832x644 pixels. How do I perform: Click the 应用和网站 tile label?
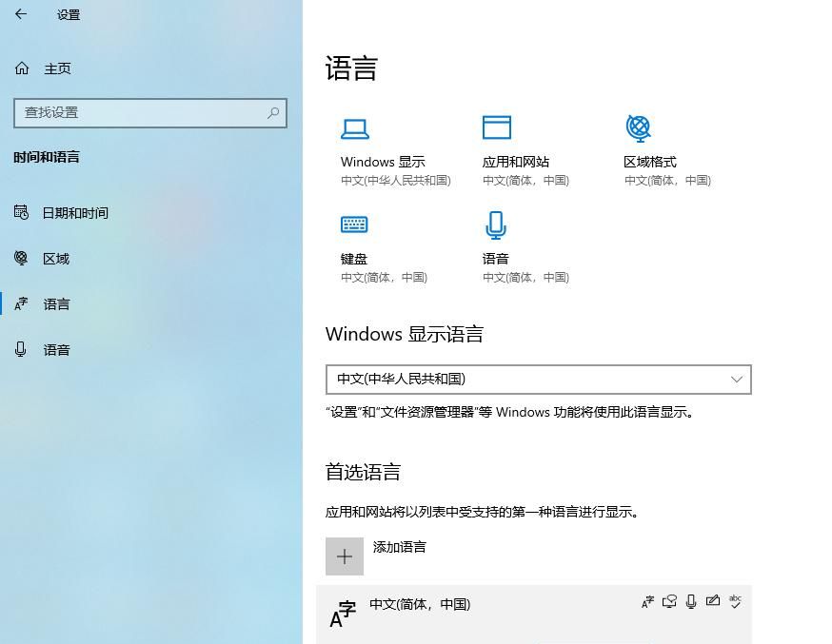tap(515, 162)
